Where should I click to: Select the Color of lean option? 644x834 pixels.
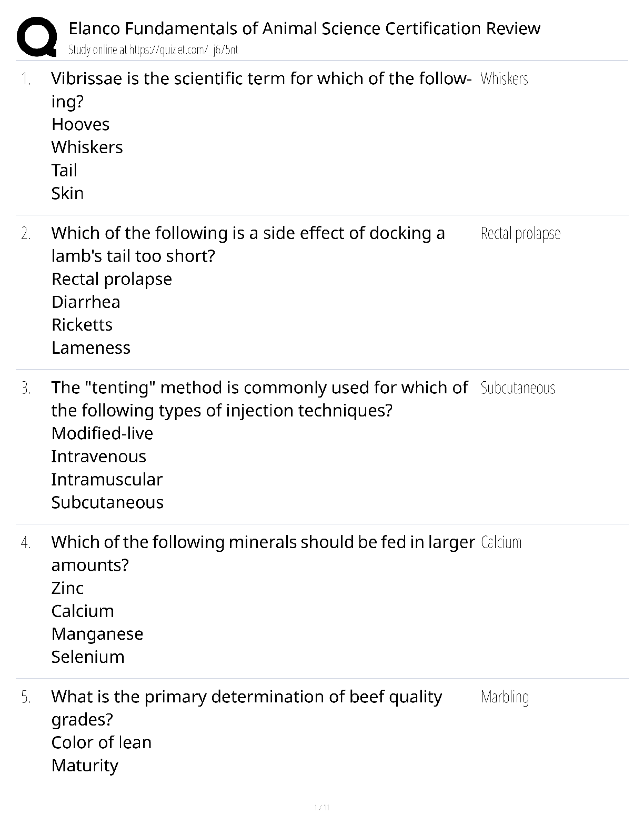[x=102, y=743]
